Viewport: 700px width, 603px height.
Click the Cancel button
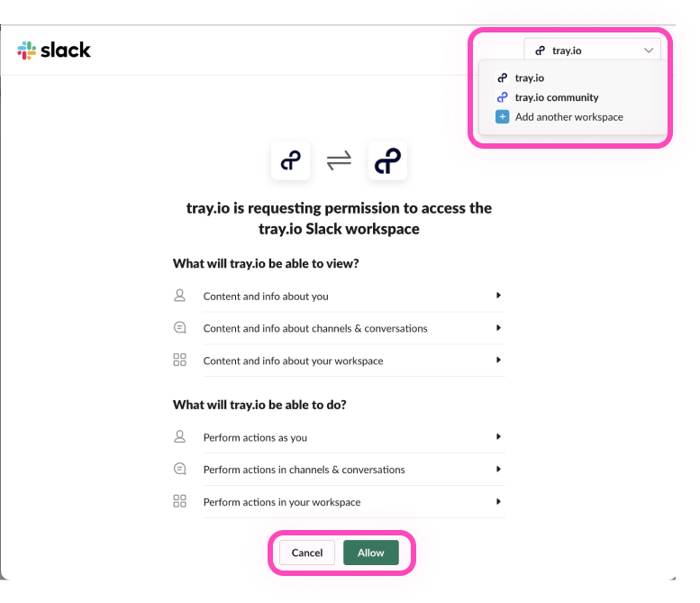coord(307,553)
